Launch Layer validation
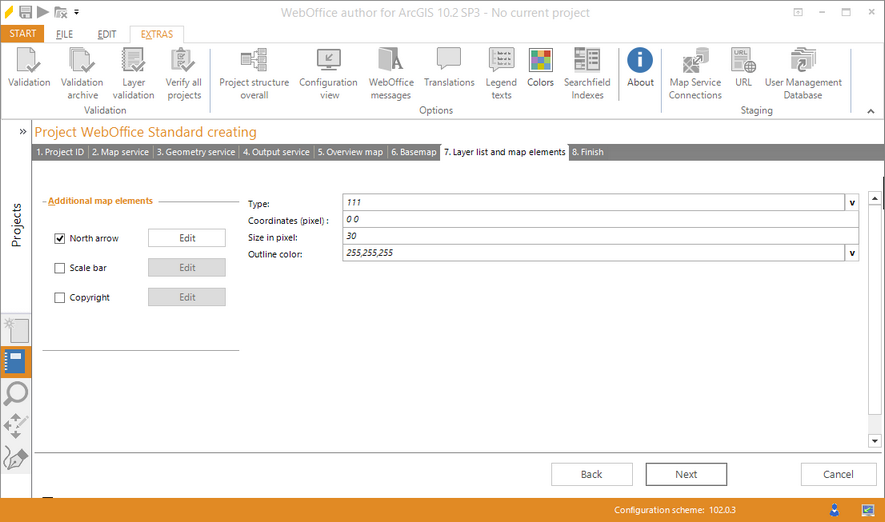Image resolution: width=885 pixels, height=522 pixels. [x=133, y=74]
